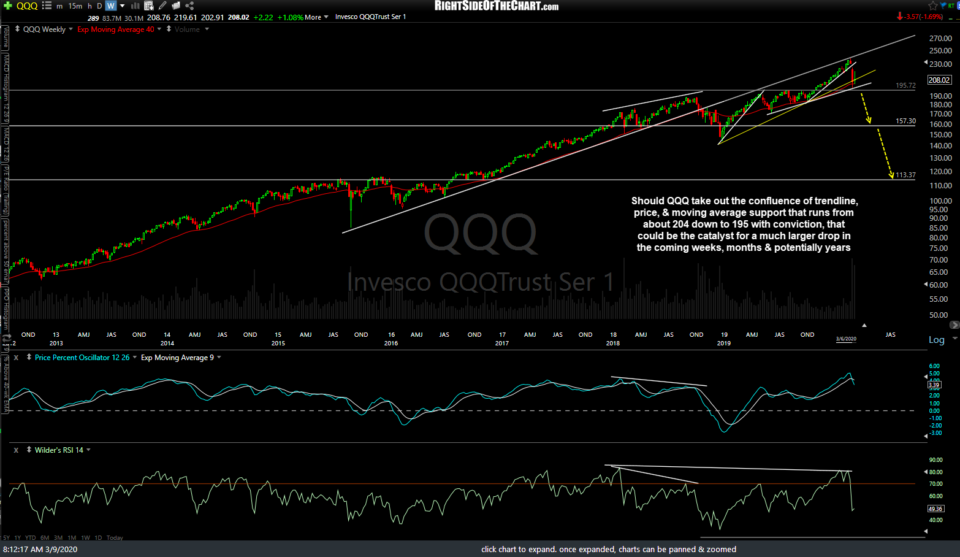Click move arrows beside Wilder's RSI
Viewport: 960px width, 557px height.
29,450
